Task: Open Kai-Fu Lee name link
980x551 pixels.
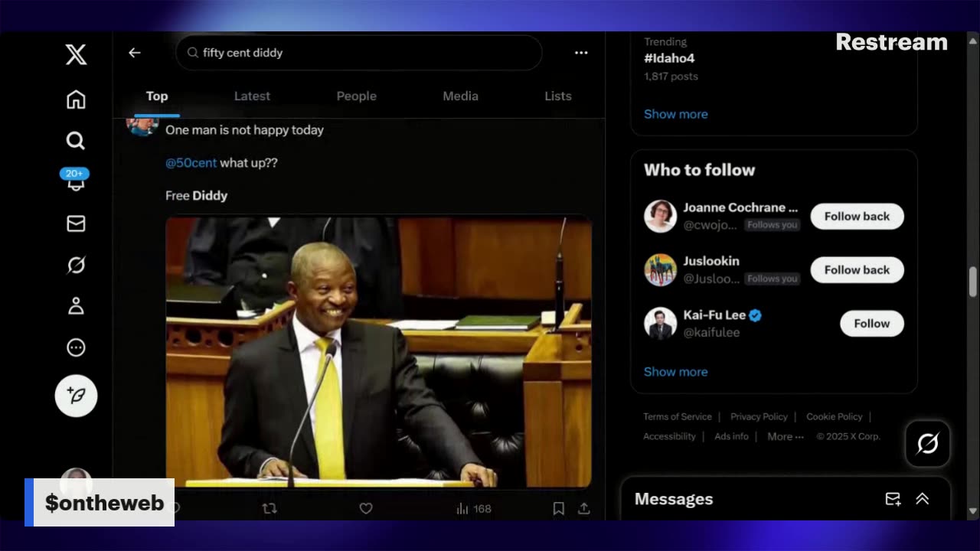Action: tap(714, 315)
